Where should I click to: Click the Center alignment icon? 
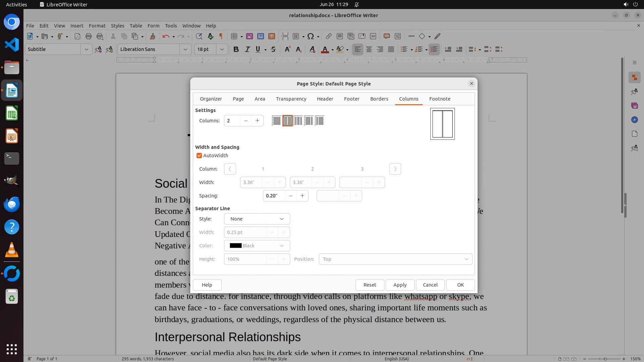click(369, 49)
